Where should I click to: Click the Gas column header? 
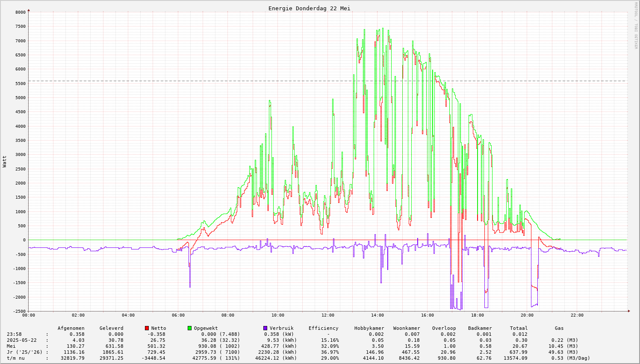tap(559, 328)
